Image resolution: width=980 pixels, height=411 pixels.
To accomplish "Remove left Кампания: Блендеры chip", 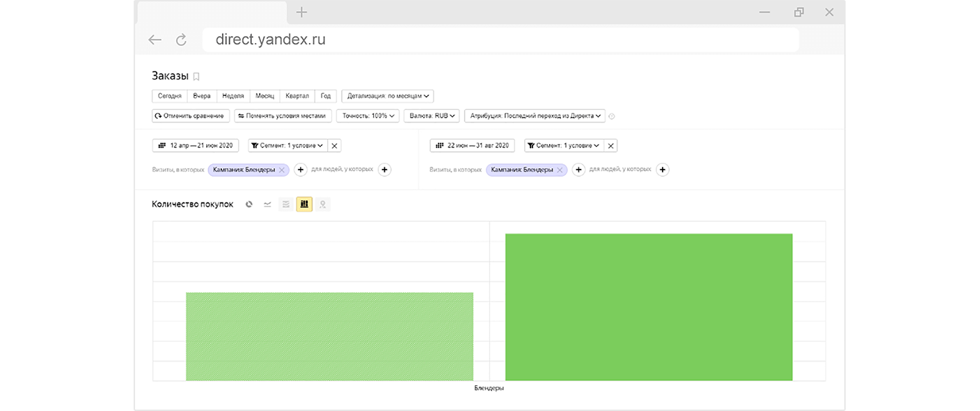I will pyautogui.click(x=281, y=170).
